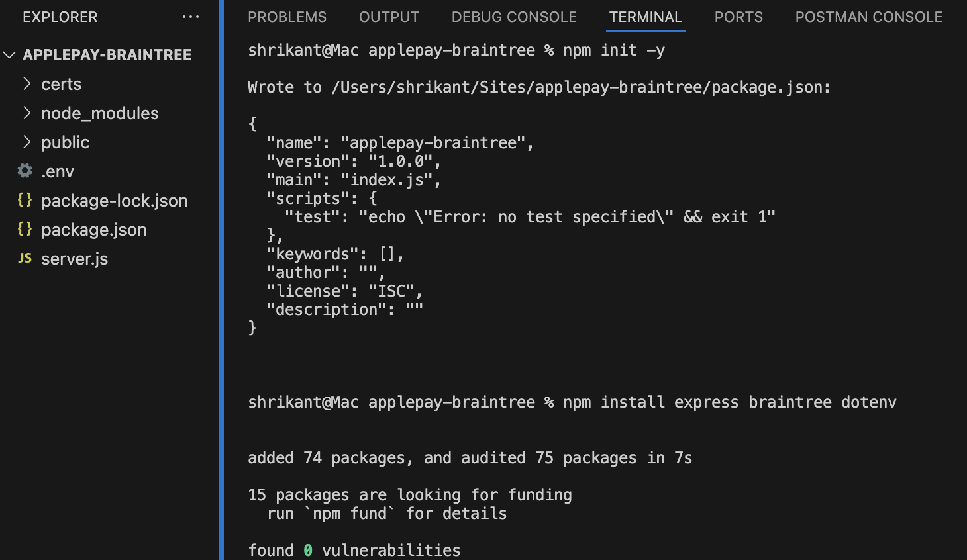Screen dimensions: 967x560
Task: Select the public folder label
Action: point(65,142)
